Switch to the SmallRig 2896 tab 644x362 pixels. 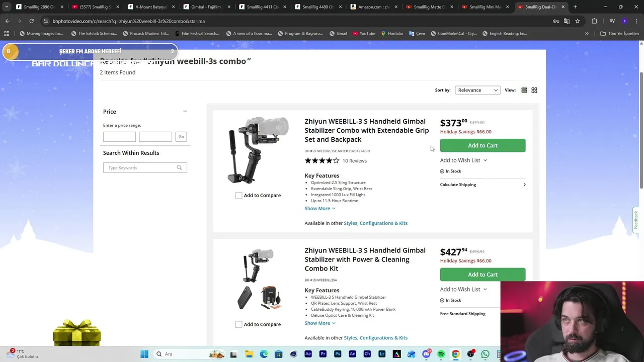pyautogui.click(x=40, y=7)
